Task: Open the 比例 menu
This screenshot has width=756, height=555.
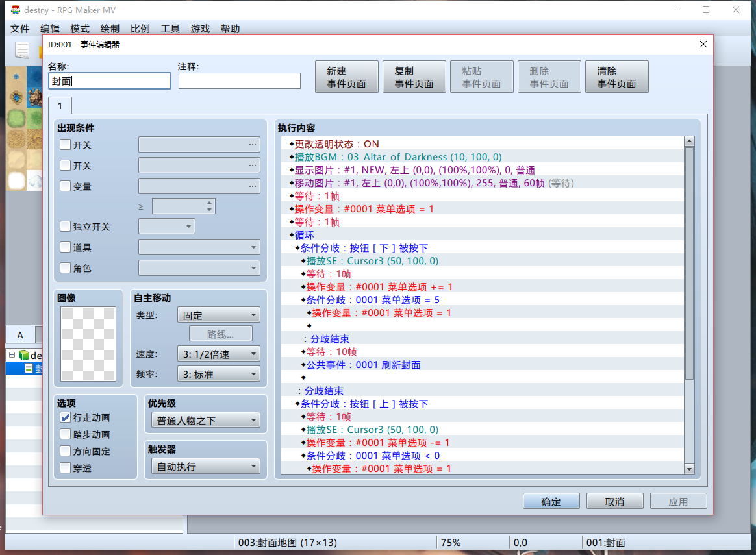Action: [140, 29]
